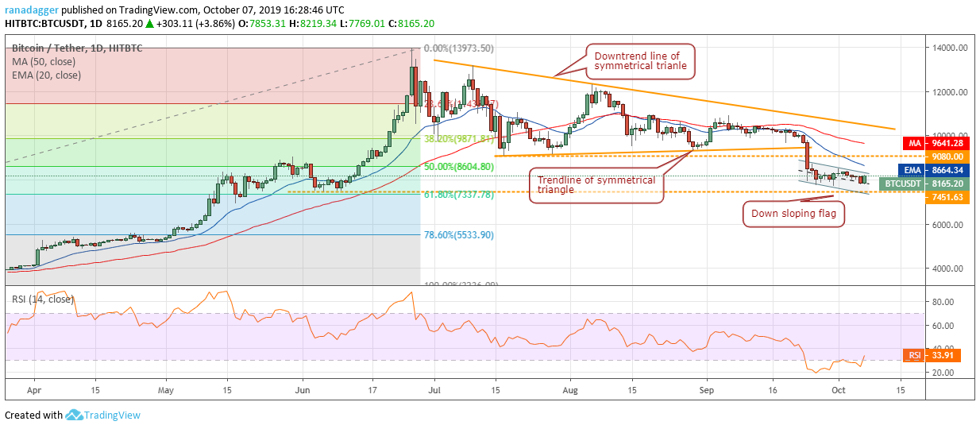Screen dimensions: 980x429
Task: Select the EMA (20, close) indicator legend
Action: (x=47, y=75)
